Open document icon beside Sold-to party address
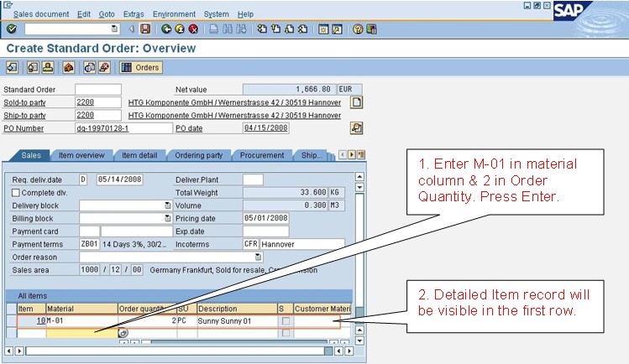629x364 pixels. coord(356,102)
